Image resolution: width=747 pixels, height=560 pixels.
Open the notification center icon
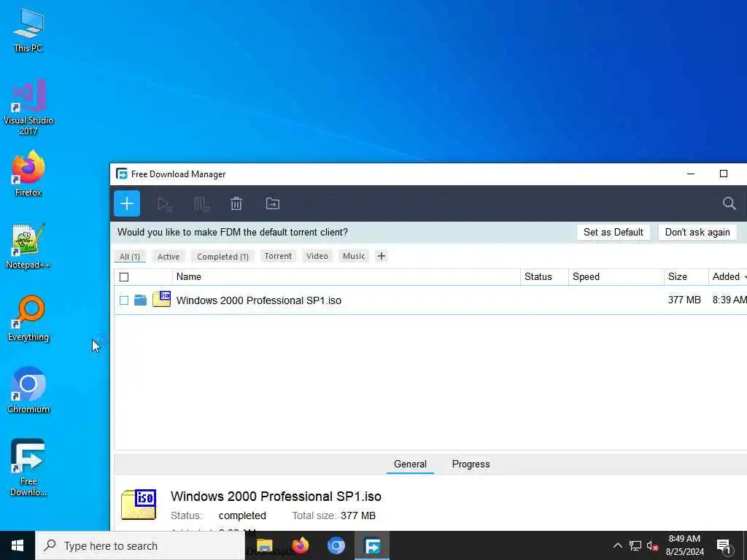(724, 547)
